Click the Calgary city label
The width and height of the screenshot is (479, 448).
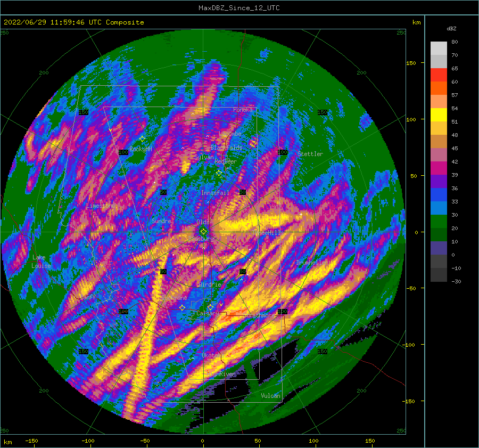(x=208, y=313)
